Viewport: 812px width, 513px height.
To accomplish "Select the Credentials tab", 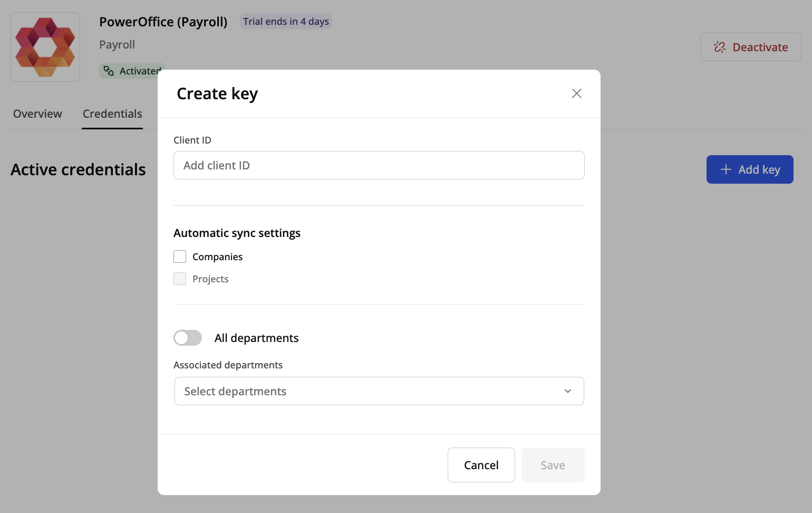I will coord(112,114).
